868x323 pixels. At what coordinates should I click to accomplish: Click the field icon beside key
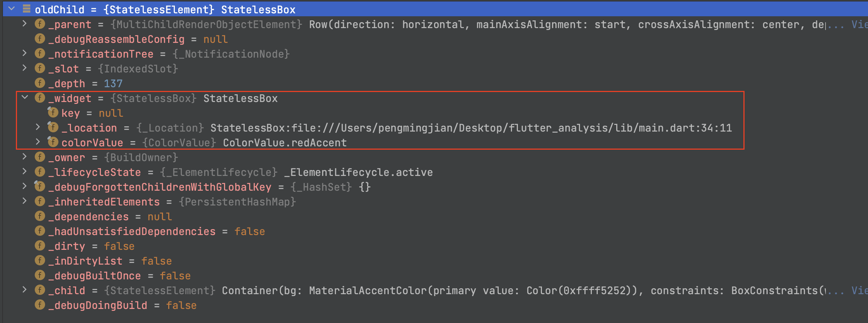(x=53, y=112)
